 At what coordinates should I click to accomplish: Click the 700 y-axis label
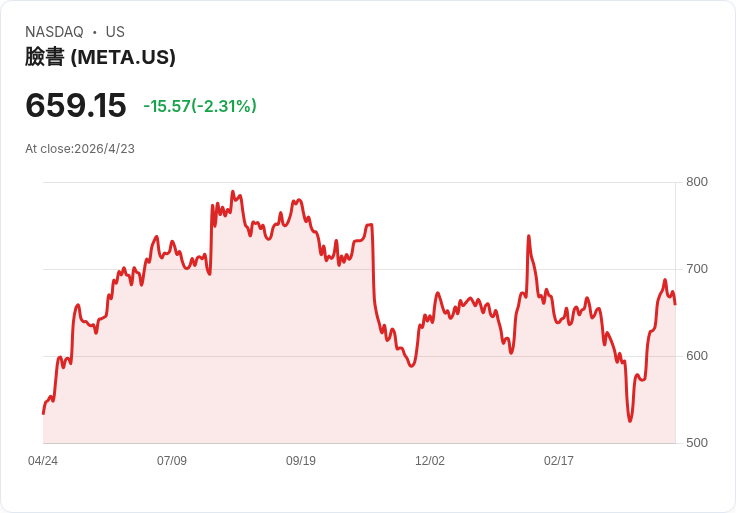[697, 269]
